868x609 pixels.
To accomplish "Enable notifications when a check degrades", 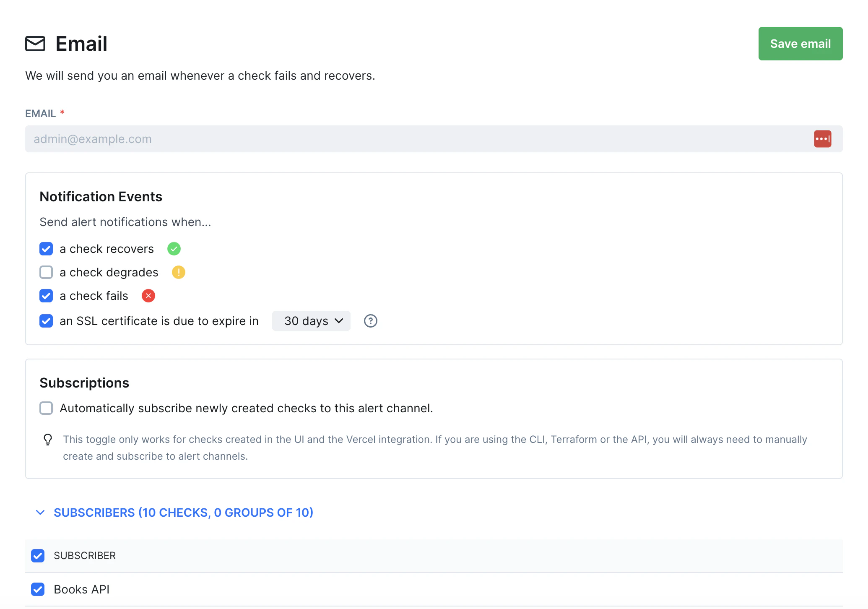I will pyautogui.click(x=46, y=272).
